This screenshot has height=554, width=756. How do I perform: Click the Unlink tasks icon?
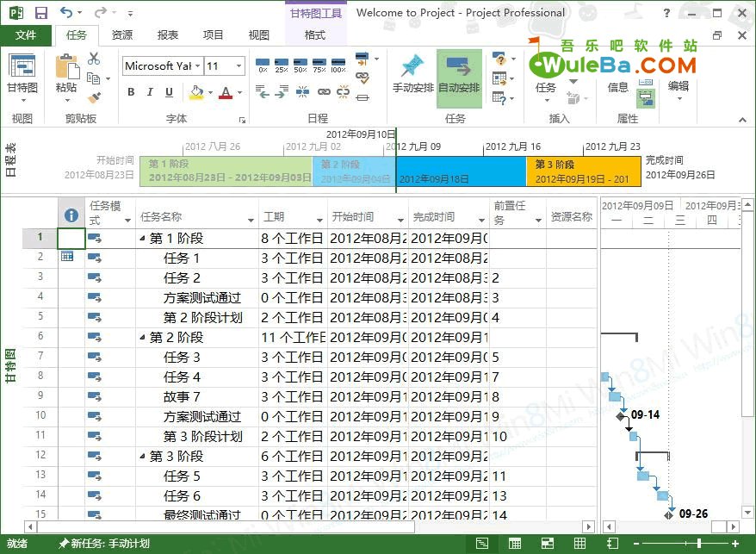click(x=344, y=91)
